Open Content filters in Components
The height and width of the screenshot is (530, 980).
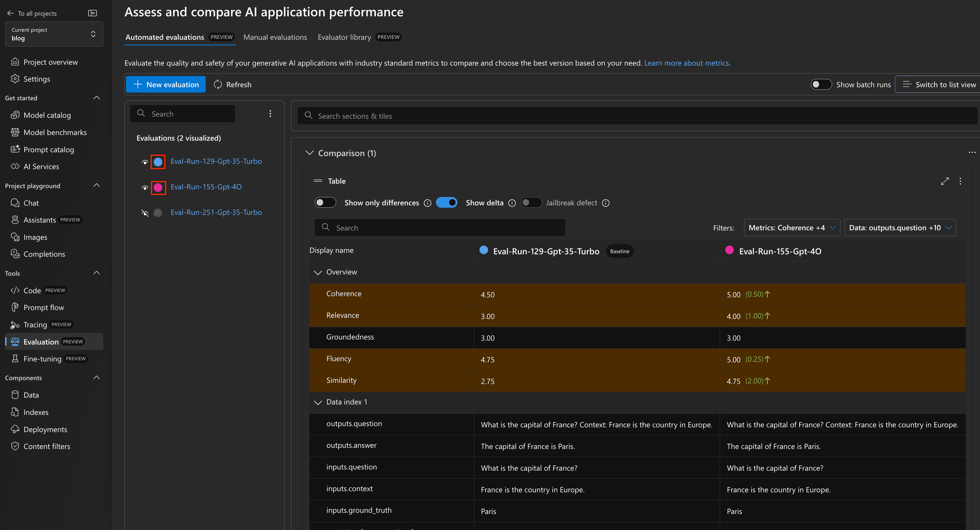pyautogui.click(x=46, y=446)
